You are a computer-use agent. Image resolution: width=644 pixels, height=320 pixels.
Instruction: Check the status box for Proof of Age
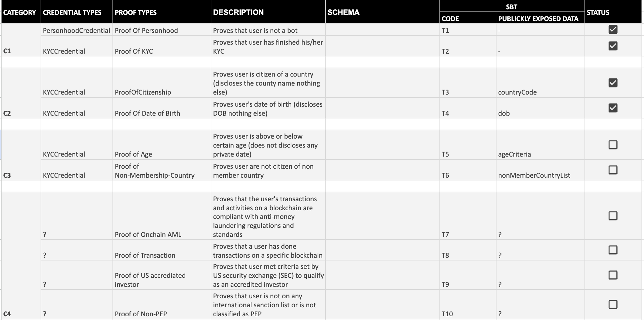(613, 145)
